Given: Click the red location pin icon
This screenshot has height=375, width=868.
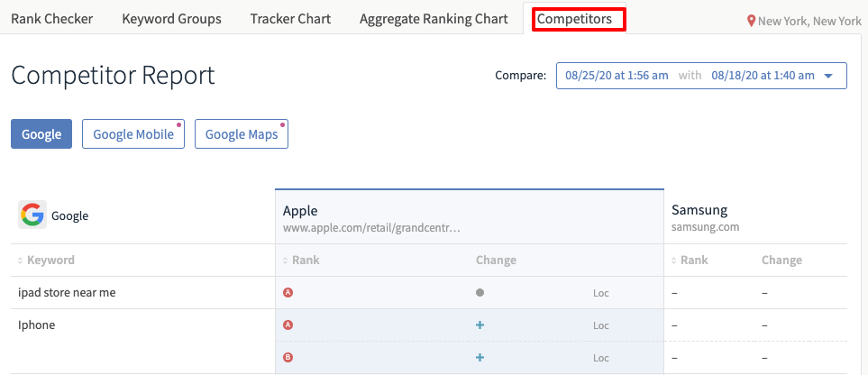Looking at the screenshot, I should 751,21.
